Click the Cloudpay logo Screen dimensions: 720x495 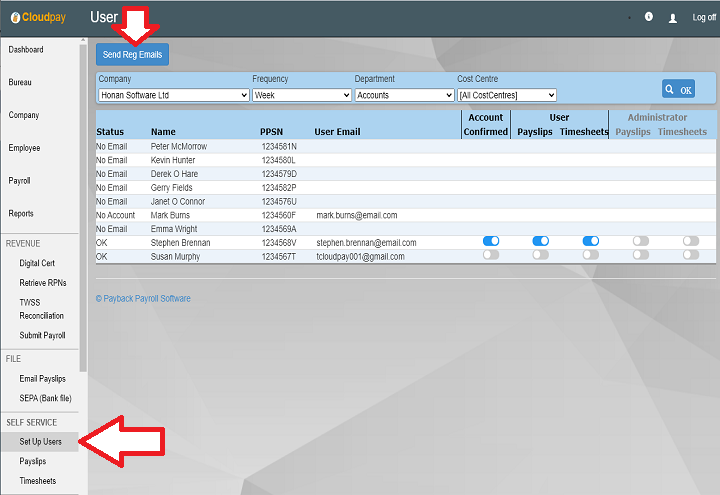[38, 17]
